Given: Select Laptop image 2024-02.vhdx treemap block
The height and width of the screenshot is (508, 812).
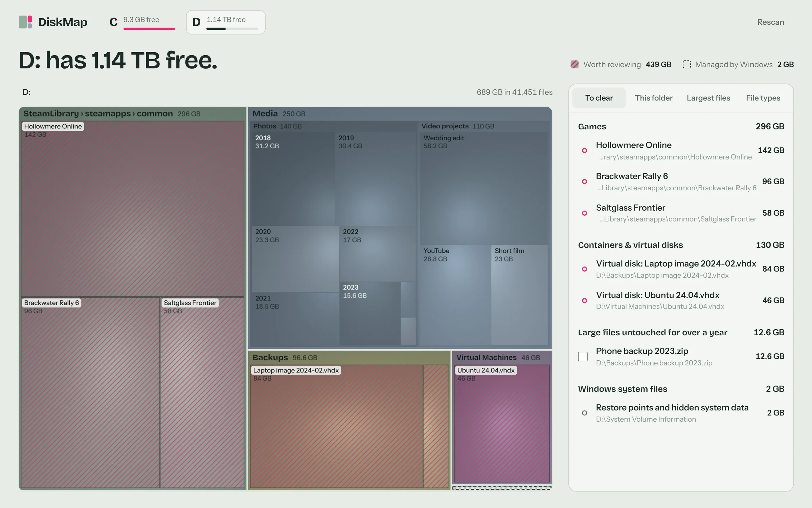Looking at the screenshot, I should tap(336, 426).
